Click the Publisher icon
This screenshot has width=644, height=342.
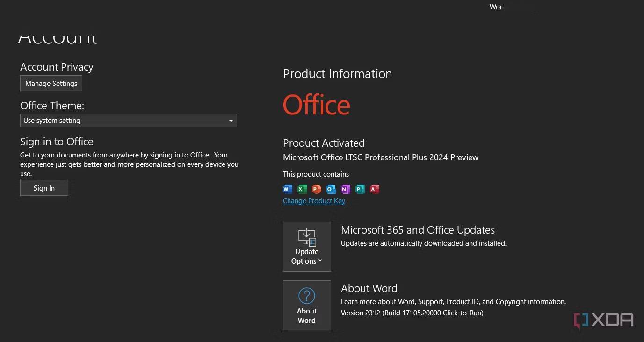pyautogui.click(x=360, y=189)
